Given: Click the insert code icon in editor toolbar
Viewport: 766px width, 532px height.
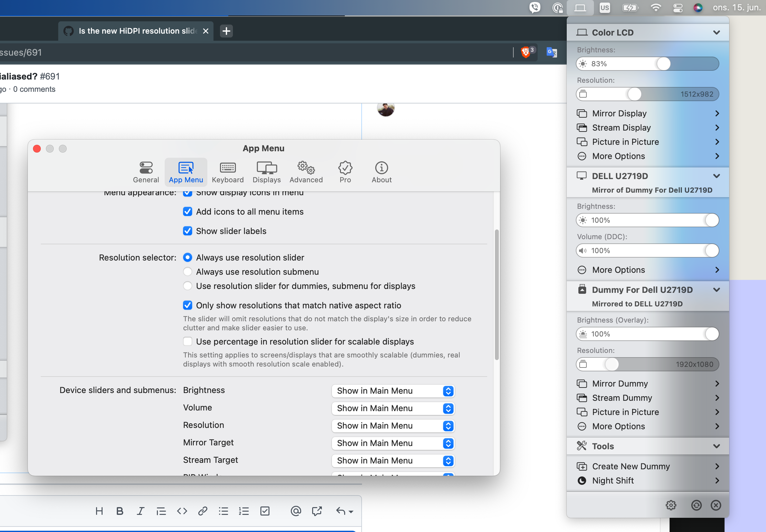Looking at the screenshot, I should [182, 511].
